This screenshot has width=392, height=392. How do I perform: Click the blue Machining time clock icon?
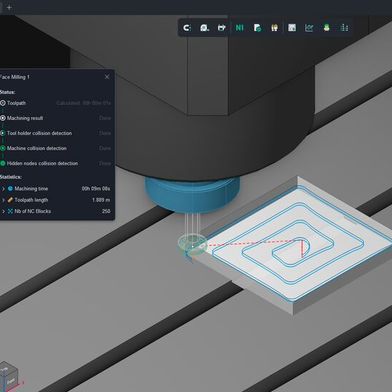coord(10,189)
